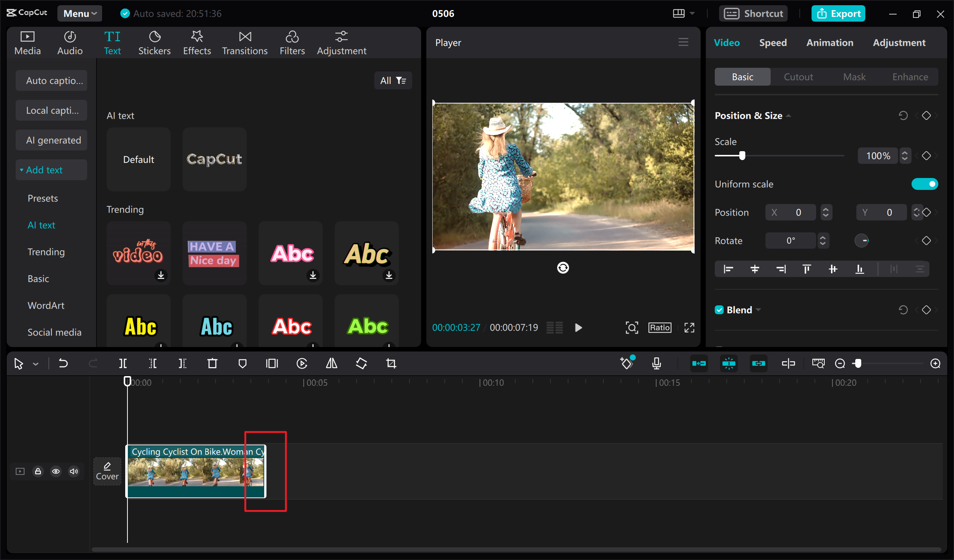Disable the Blend section checkbox
Viewport: 954px width, 560px height.
[719, 309]
